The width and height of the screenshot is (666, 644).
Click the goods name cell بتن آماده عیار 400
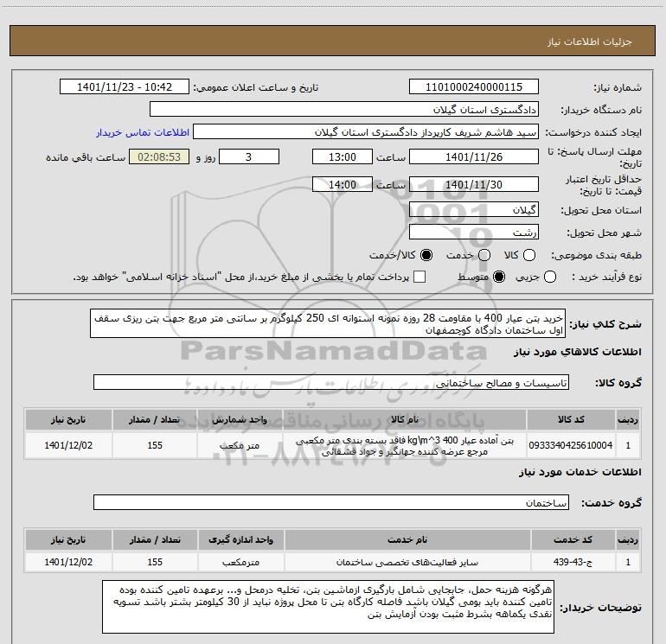405,446
